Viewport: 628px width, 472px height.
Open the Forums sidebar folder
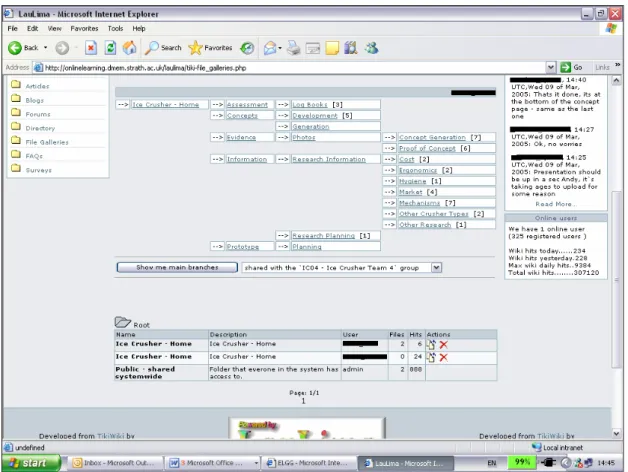(x=38, y=114)
